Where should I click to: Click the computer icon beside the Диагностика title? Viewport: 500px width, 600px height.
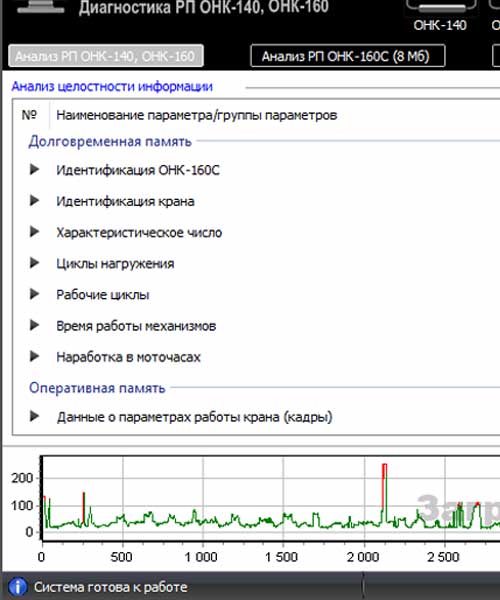[41, 7]
